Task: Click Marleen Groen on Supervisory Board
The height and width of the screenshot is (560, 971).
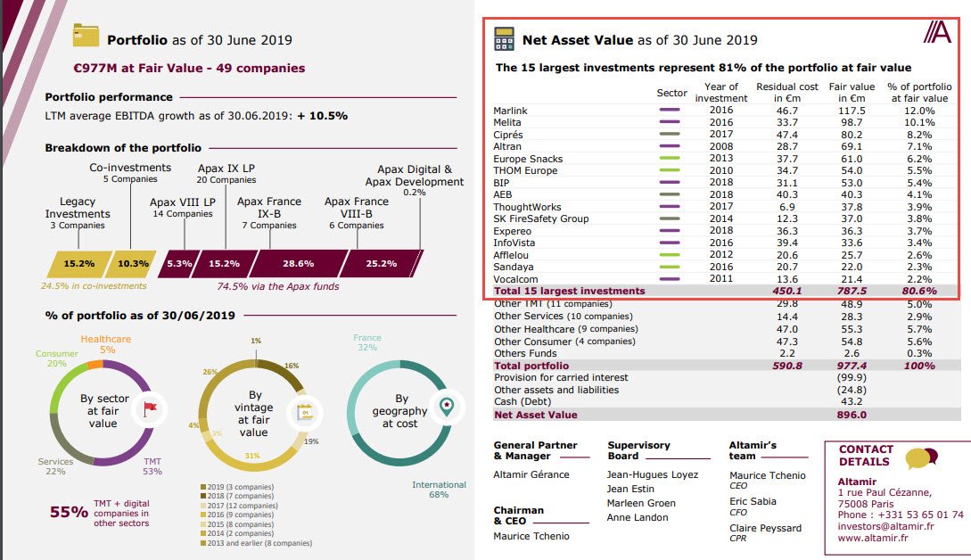Action: pos(641,504)
